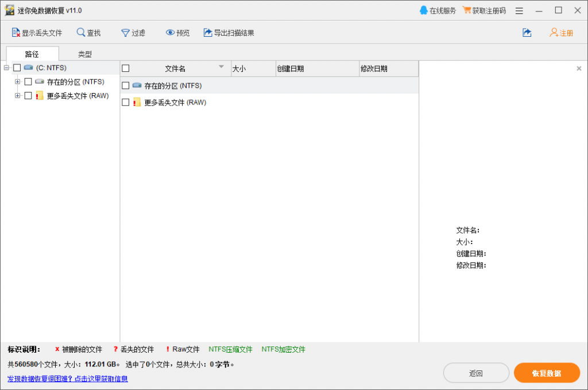Click the app logo in title bar
Viewport: 588px width, 390px height.
[x=9, y=10]
